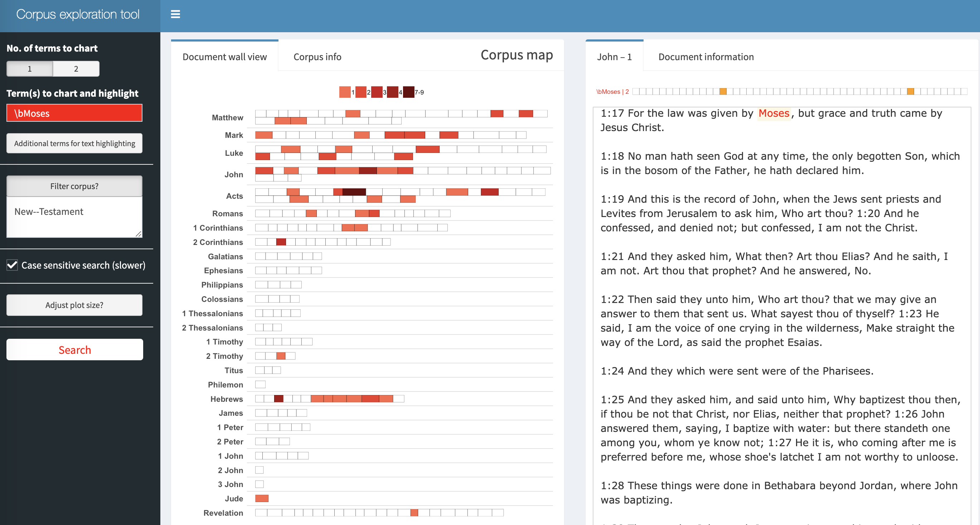Click the Jude red document tile
980x525 pixels.
tap(262, 498)
